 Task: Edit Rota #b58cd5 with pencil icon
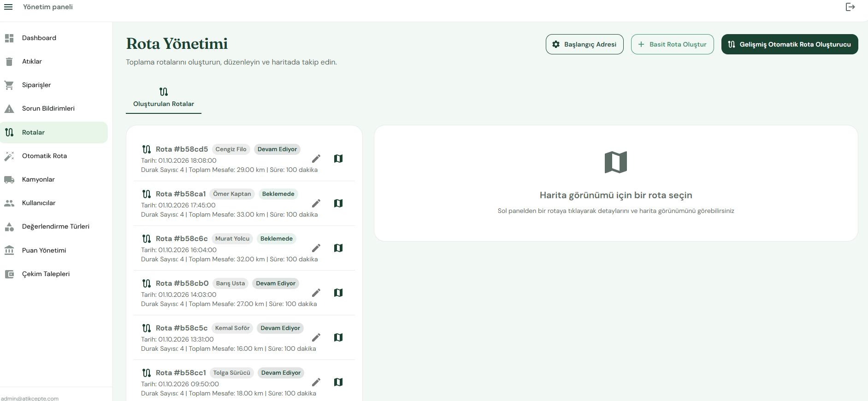click(316, 159)
